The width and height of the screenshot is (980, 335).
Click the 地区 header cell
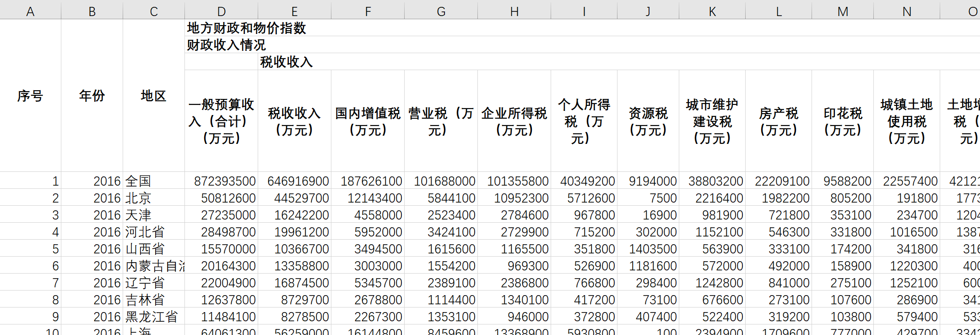154,96
